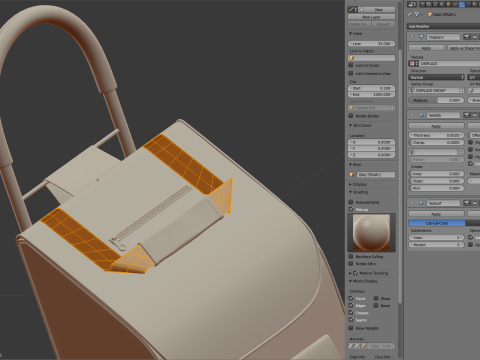Enable Lock to Cursor checkbox
Image resolution: width=480 pixels, height=360 pixels.
click(351, 65)
